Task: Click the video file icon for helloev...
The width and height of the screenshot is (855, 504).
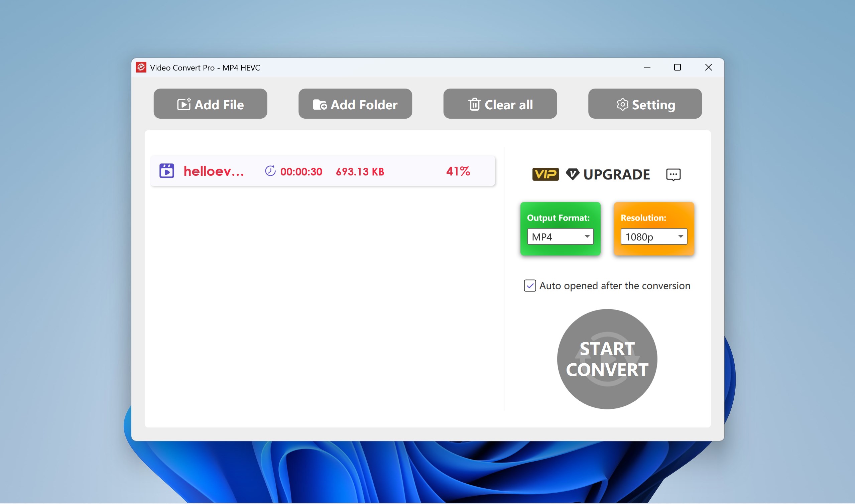Action: point(167,171)
